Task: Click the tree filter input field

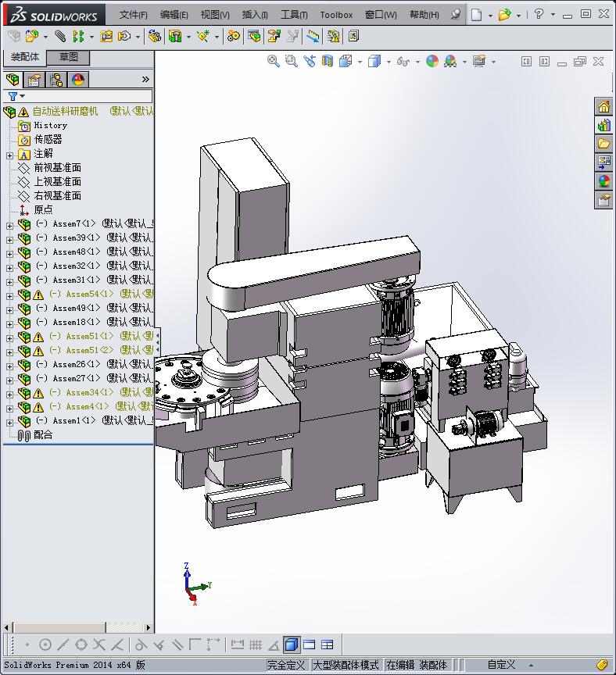Action: 77,96
